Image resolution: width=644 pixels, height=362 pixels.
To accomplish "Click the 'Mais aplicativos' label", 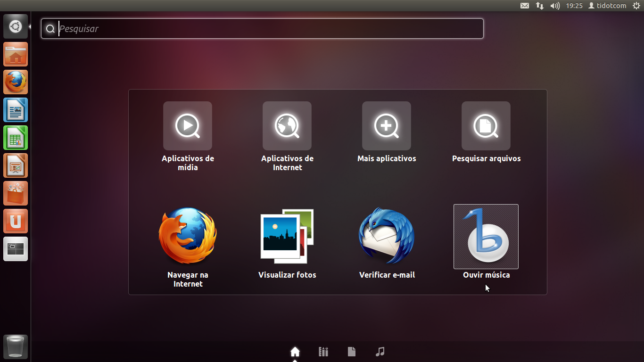I will point(387,158).
